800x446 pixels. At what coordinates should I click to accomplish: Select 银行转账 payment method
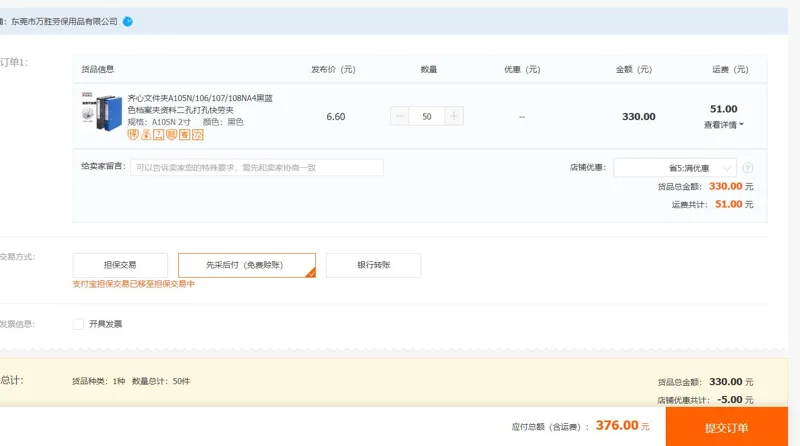click(x=373, y=265)
